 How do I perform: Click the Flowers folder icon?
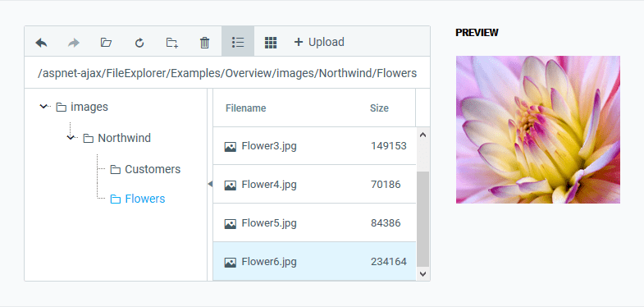coord(116,199)
